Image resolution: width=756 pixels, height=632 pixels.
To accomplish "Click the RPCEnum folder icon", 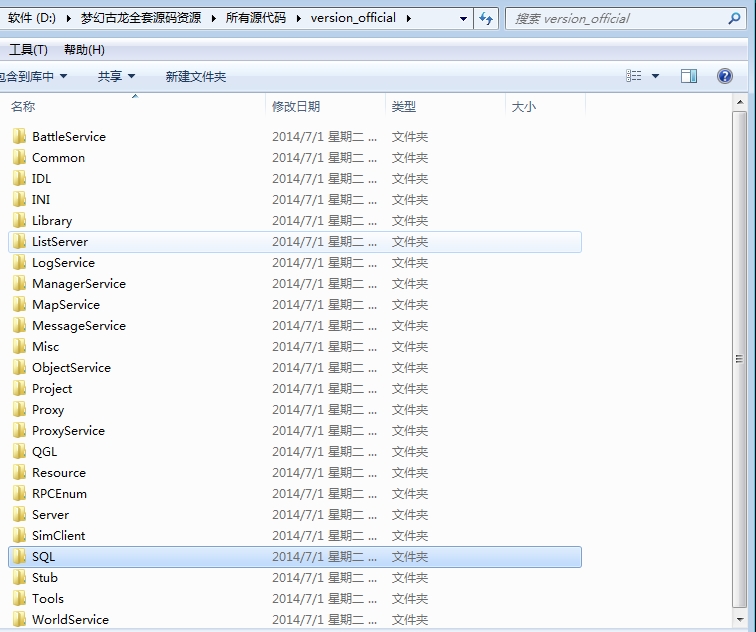I will (19, 493).
